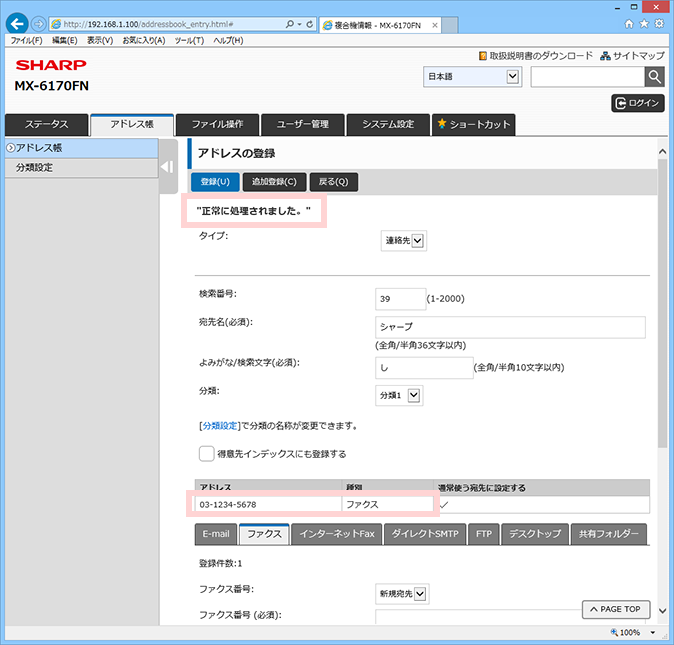This screenshot has width=674, height=645.
Task: Click the ファクス番号 (必須) input field
Action: [510, 617]
